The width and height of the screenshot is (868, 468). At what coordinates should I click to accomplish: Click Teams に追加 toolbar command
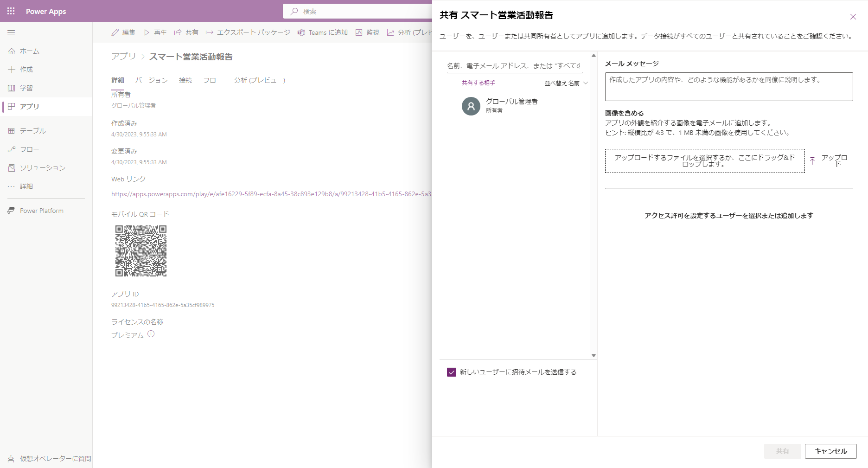click(x=323, y=32)
